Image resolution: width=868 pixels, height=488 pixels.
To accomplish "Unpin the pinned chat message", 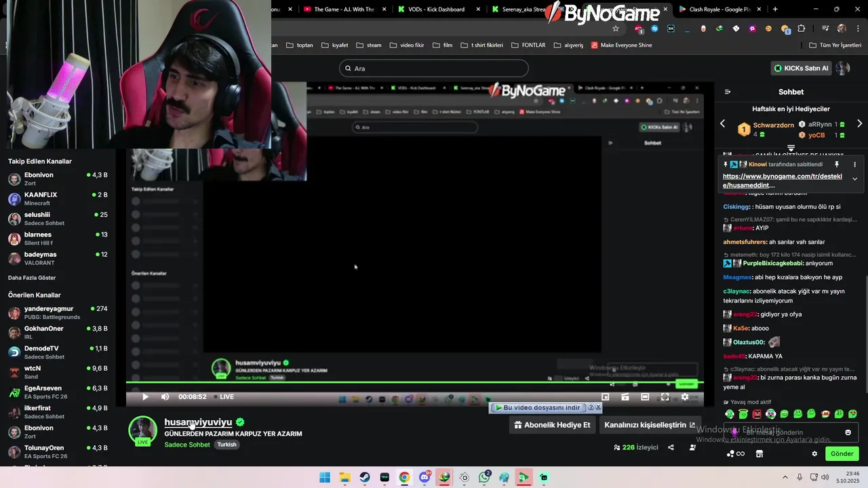I will 837,165.
